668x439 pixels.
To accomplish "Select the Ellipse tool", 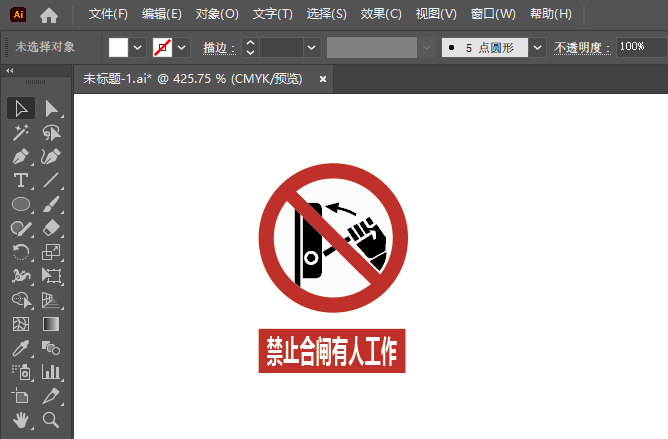I will 21,204.
